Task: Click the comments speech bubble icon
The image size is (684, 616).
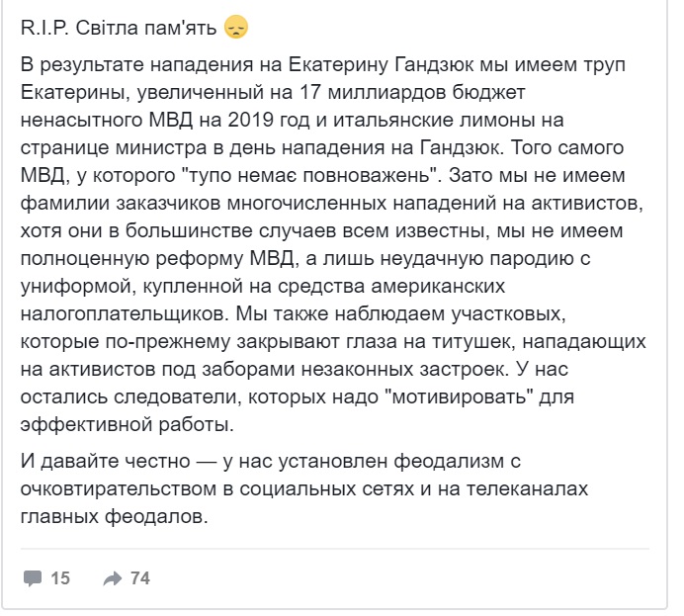Action: tap(33, 578)
